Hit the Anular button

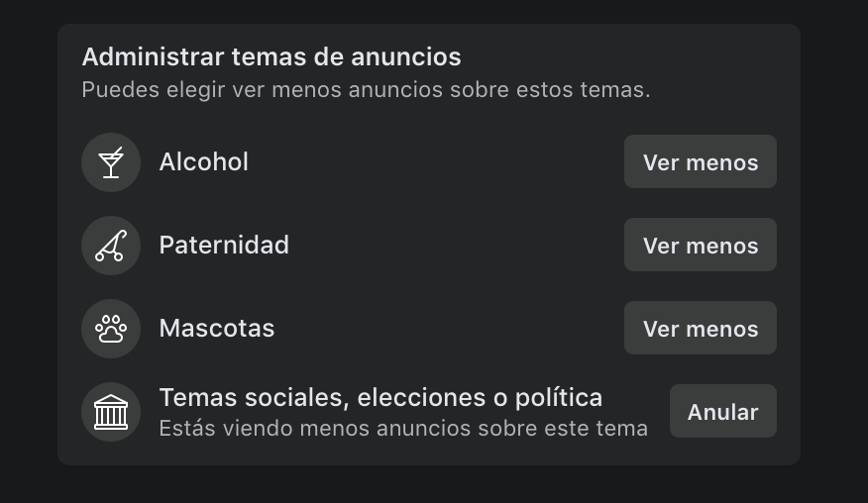point(722,412)
